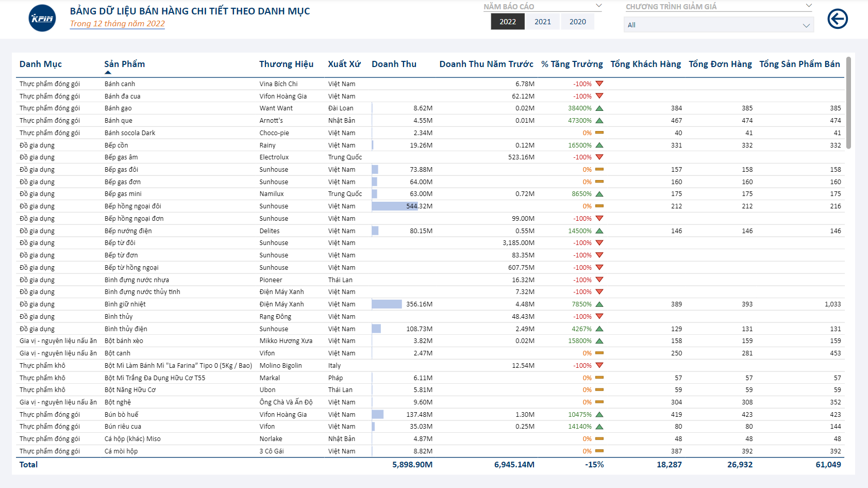Sort by Tổng Đơn Hàng column header
The image size is (868, 488).
pos(720,64)
